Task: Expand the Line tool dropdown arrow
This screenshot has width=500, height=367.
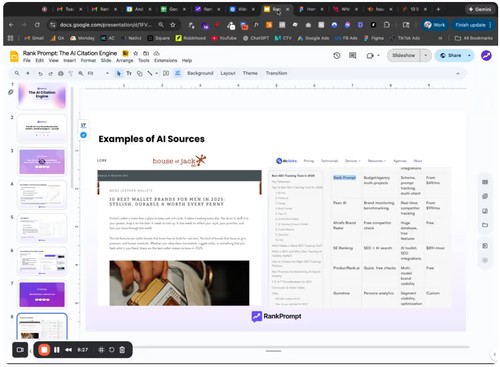Action: click(x=156, y=74)
